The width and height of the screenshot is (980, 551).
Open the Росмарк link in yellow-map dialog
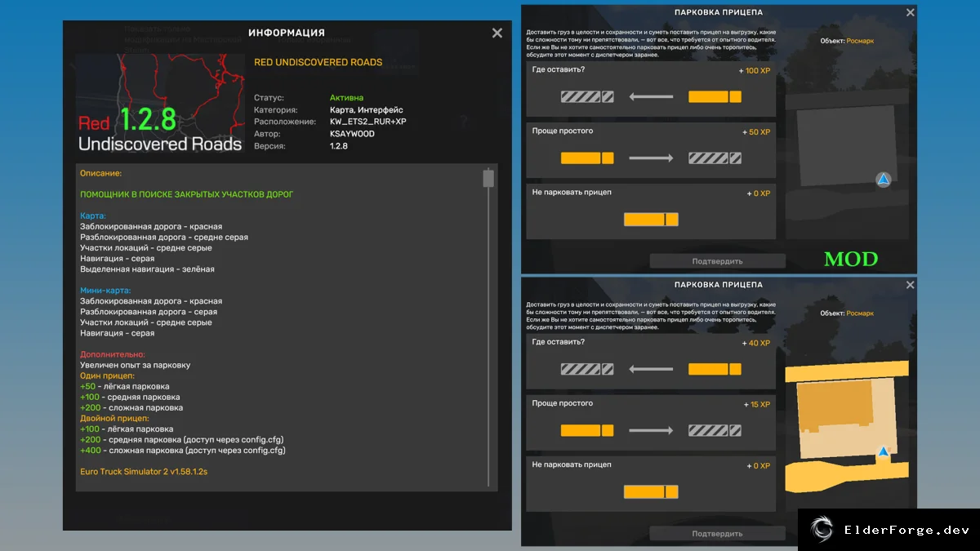[860, 313]
